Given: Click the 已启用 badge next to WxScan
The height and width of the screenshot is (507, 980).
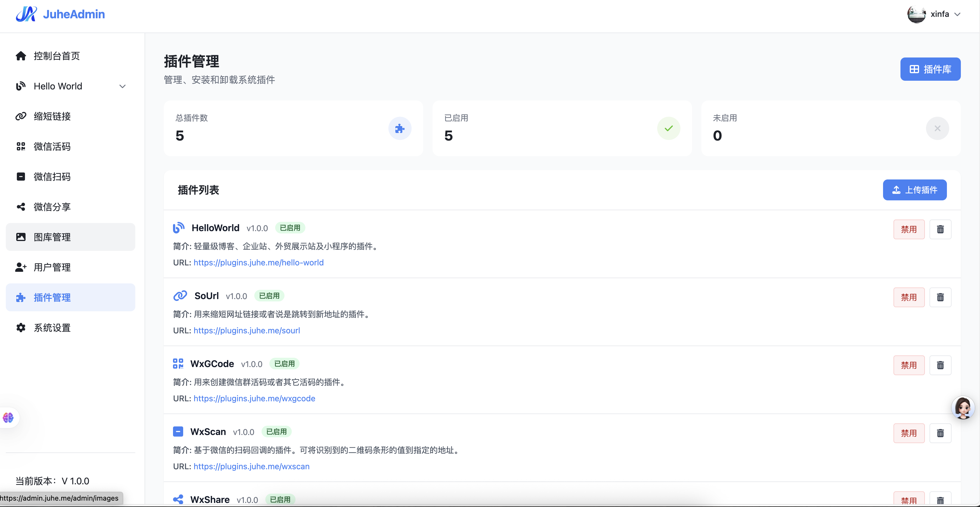Looking at the screenshot, I should (276, 432).
